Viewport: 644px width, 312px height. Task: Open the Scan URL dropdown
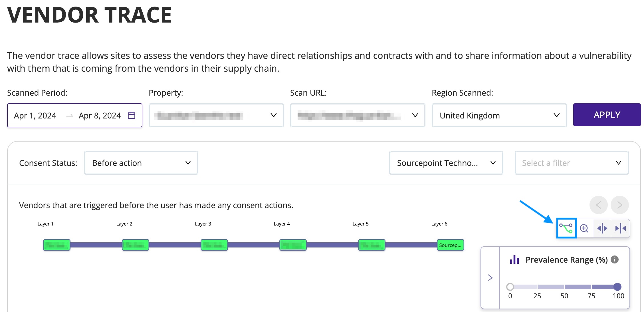pos(358,115)
